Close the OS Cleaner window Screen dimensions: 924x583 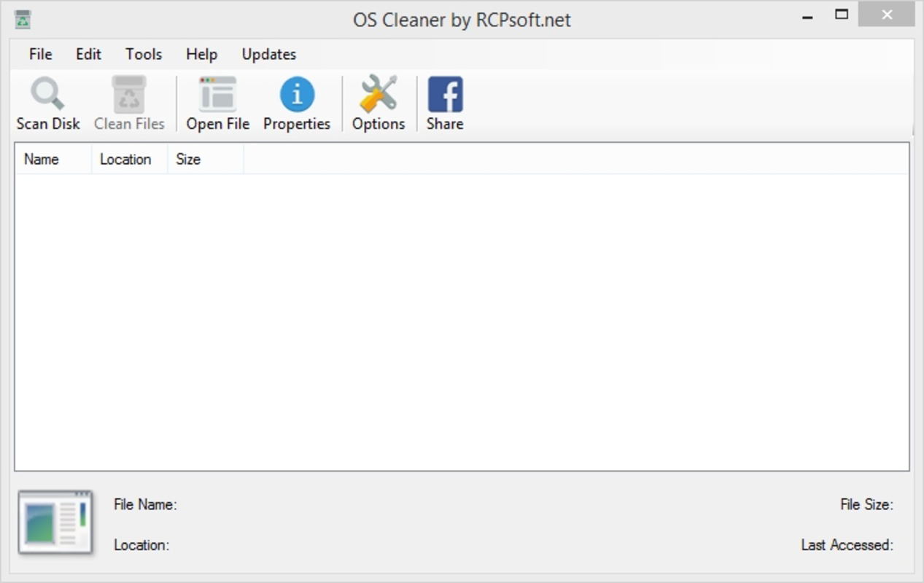pos(886,15)
